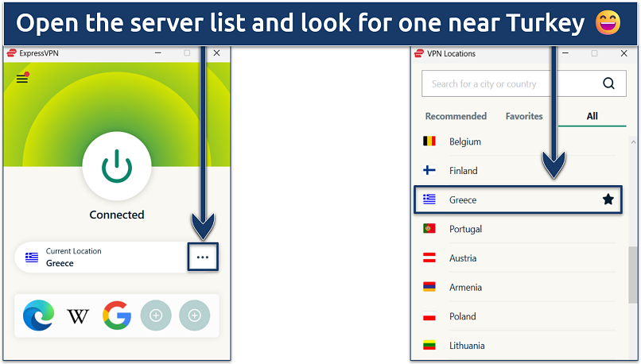
Task: Add shortcut with first plus button
Action: (x=156, y=316)
